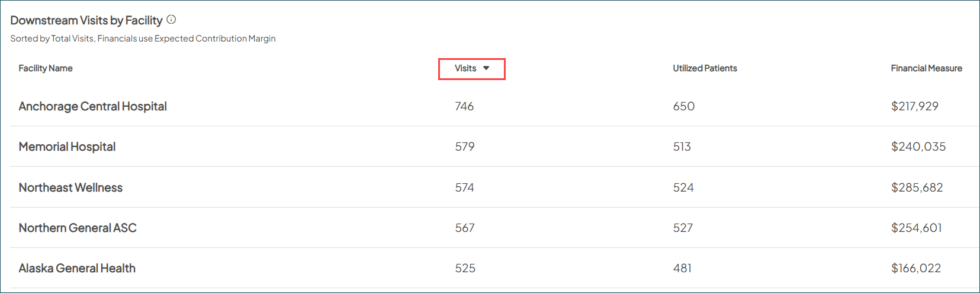
Task: Open Memorial Hospital facility
Action: coord(67,146)
